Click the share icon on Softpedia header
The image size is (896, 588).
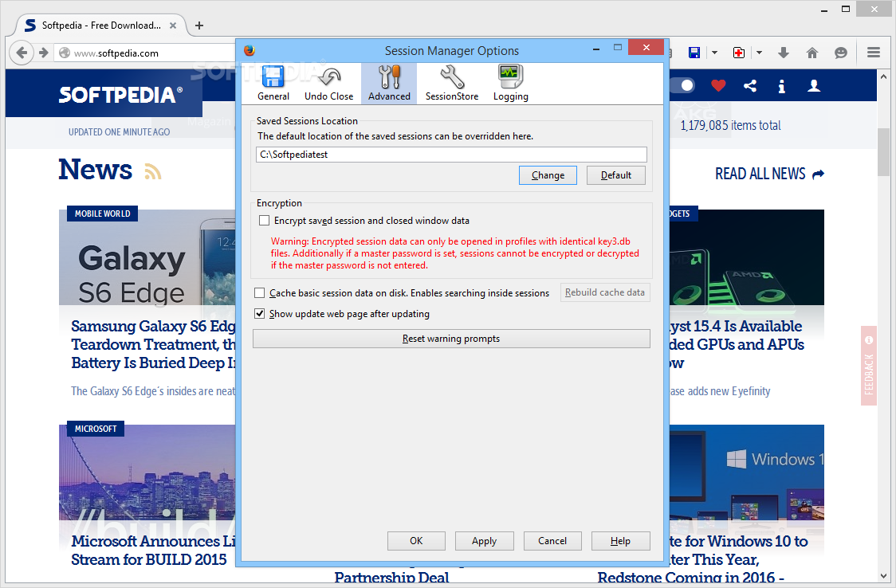pyautogui.click(x=750, y=85)
